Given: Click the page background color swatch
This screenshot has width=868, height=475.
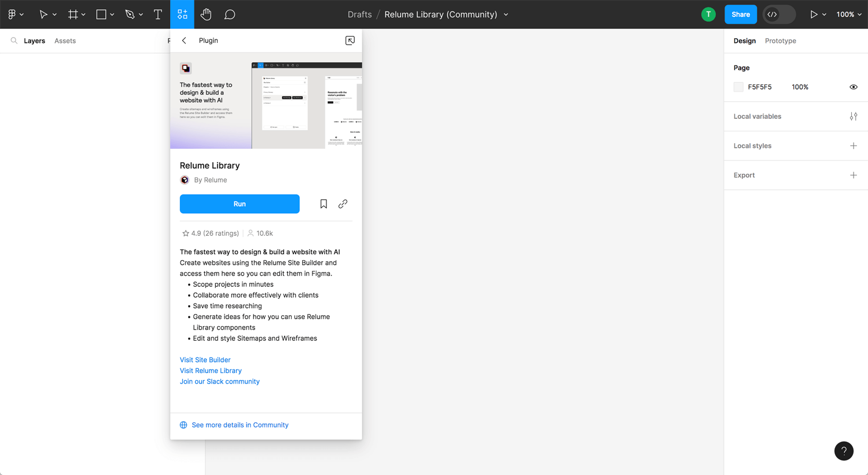Looking at the screenshot, I should click(738, 87).
